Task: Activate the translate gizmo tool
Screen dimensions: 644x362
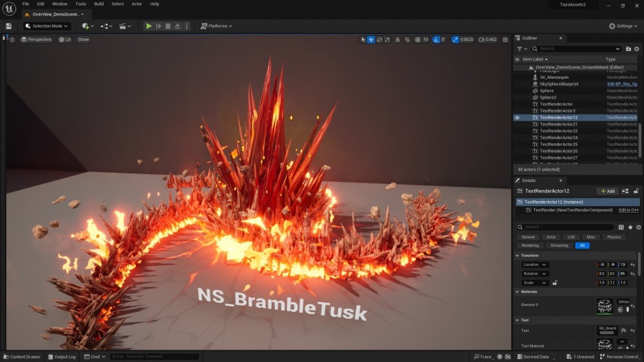Action: coord(371,39)
